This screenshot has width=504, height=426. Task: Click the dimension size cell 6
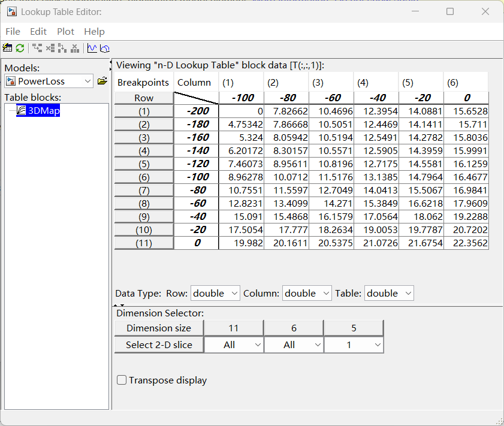click(x=294, y=328)
